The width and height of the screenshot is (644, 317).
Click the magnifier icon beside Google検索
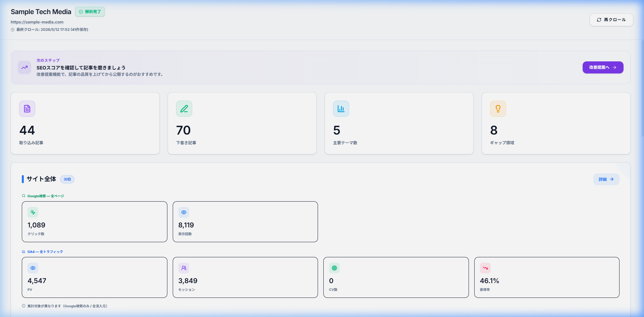click(23, 196)
